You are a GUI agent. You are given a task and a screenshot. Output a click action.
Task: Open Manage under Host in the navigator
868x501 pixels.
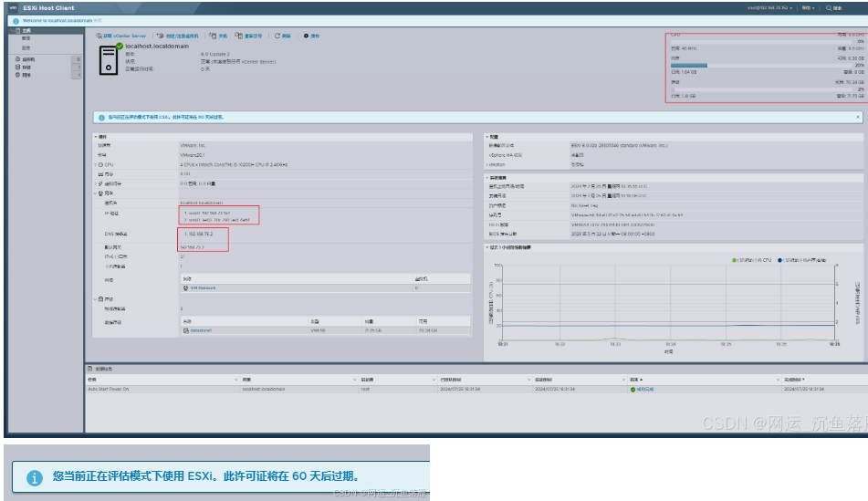(26, 38)
